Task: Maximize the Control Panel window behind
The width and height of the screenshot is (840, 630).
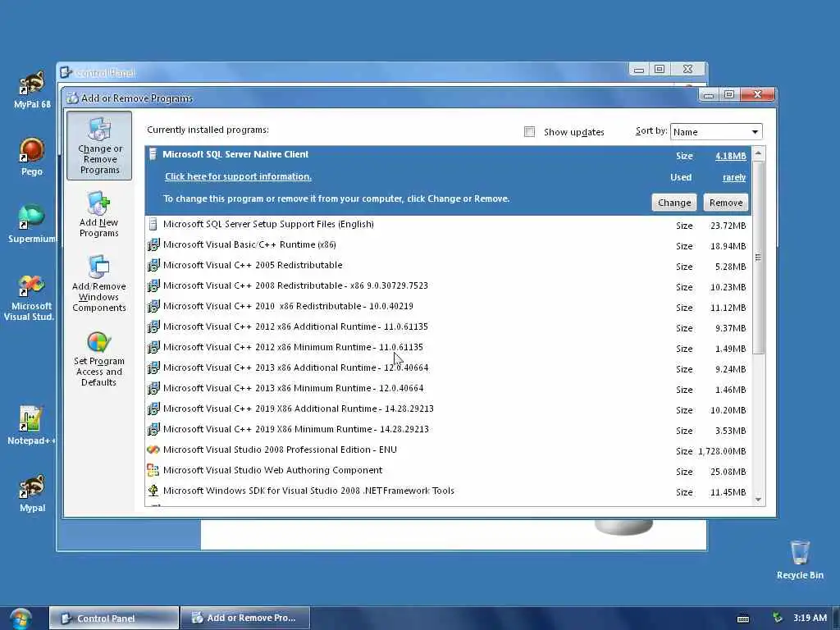Action: point(660,69)
